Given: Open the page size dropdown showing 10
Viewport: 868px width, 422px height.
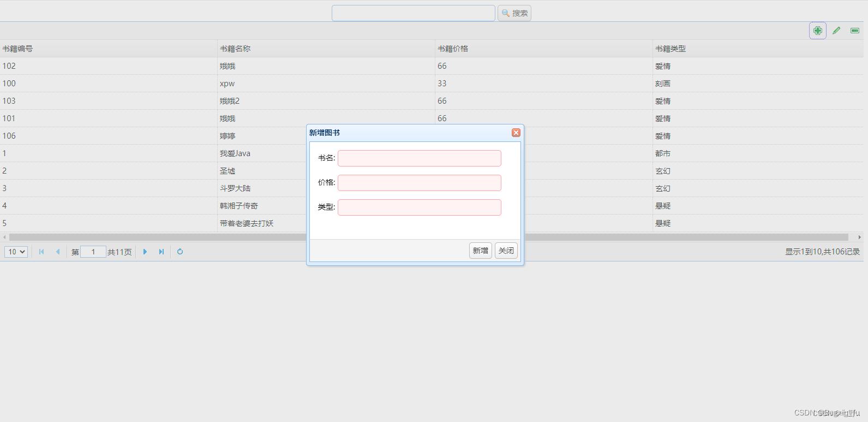Looking at the screenshot, I should tap(16, 252).
